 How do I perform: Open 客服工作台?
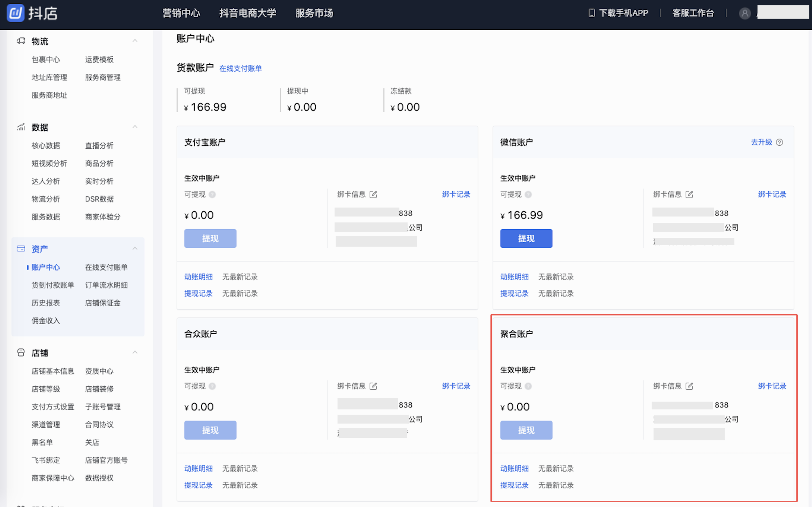(x=693, y=13)
